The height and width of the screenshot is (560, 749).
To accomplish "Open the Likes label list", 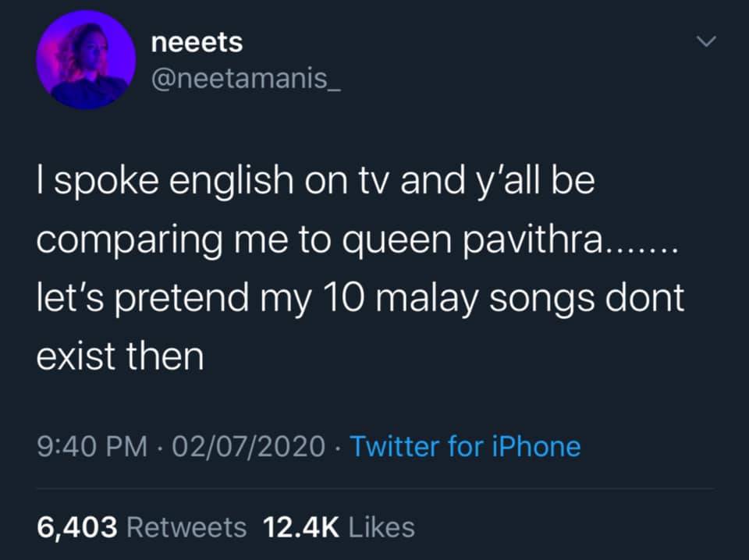I will click(x=382, y=527).
